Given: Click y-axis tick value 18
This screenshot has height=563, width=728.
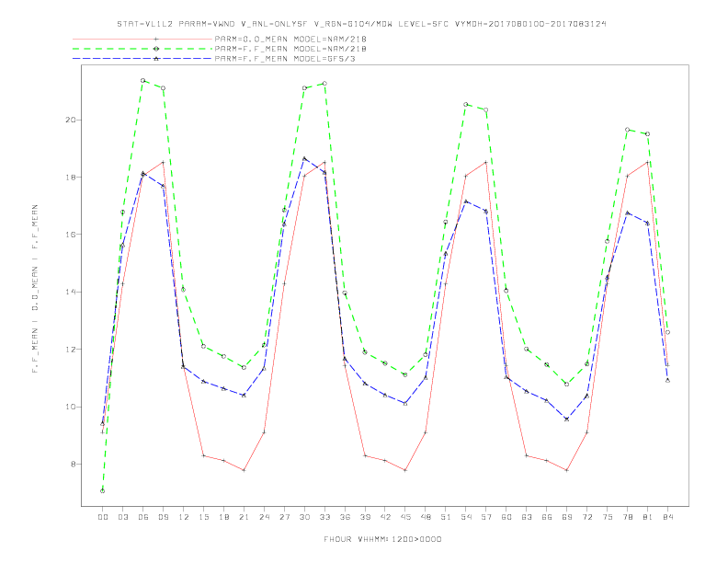Looking at the screenshot, I should tap(70, 178).
